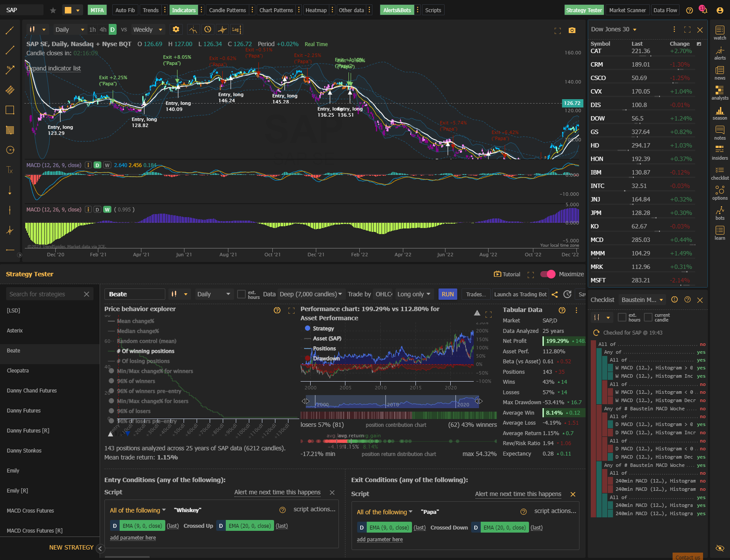Toggle the Maximize switch
The height and width of the screenshot is (560, 730).
[548, 274]
